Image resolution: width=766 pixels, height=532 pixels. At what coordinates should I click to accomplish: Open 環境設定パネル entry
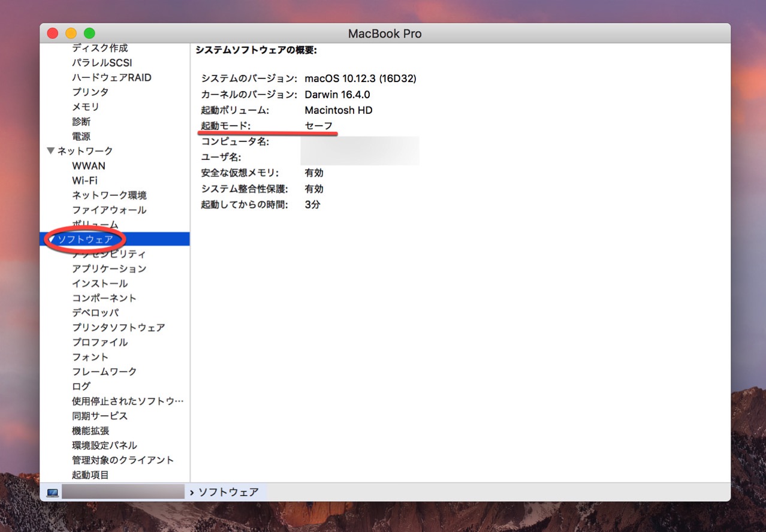(104, 445)
